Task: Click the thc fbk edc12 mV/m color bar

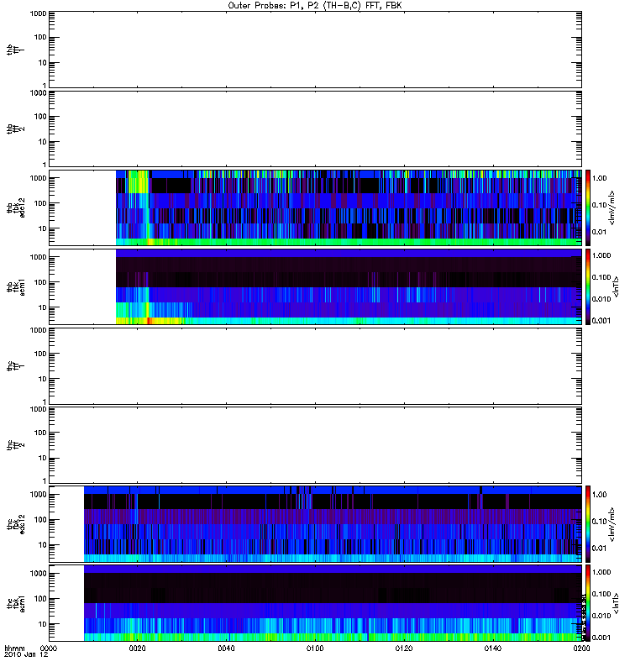Action: (588, 524)
